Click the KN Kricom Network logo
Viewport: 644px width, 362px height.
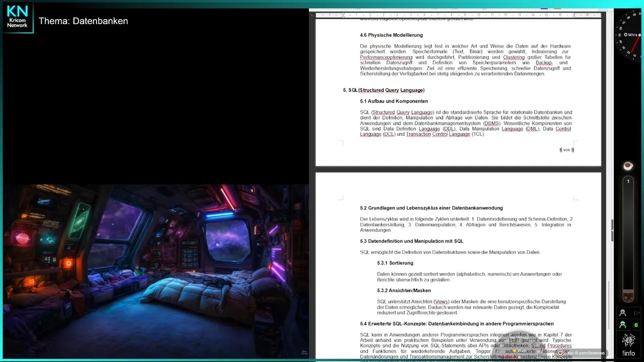18,18
